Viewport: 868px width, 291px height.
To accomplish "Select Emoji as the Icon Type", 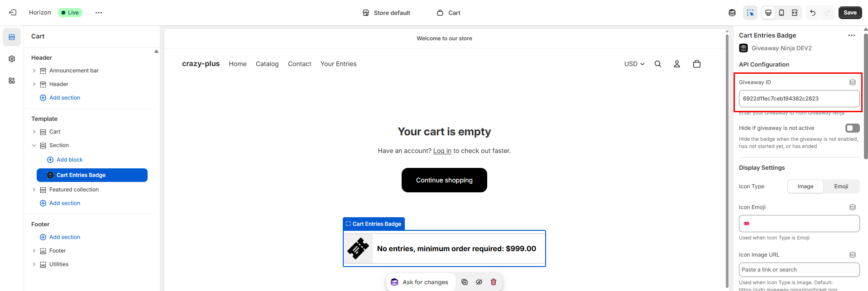I will click(841, 186).
